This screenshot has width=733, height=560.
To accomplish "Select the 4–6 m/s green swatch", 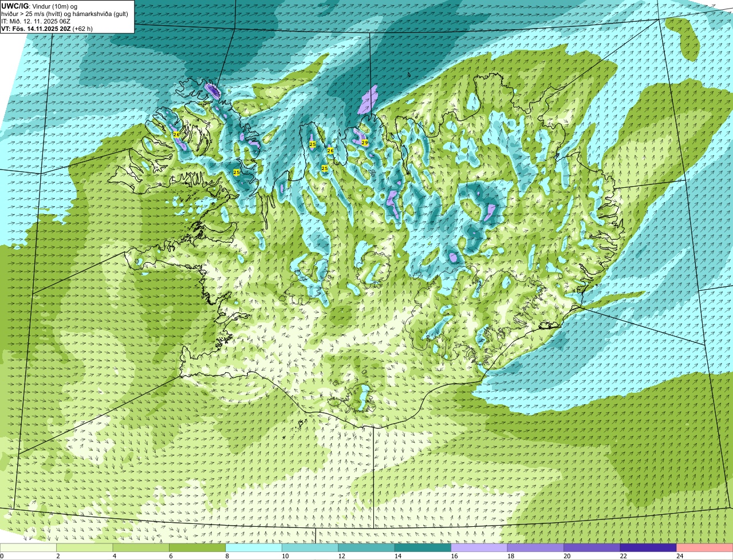I will [141, 547].
